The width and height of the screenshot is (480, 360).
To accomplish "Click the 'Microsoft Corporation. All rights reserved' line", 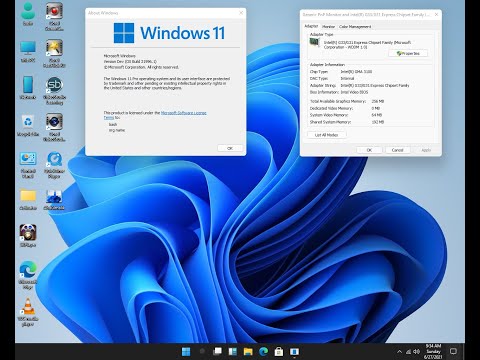I will (x=141, y=67).
